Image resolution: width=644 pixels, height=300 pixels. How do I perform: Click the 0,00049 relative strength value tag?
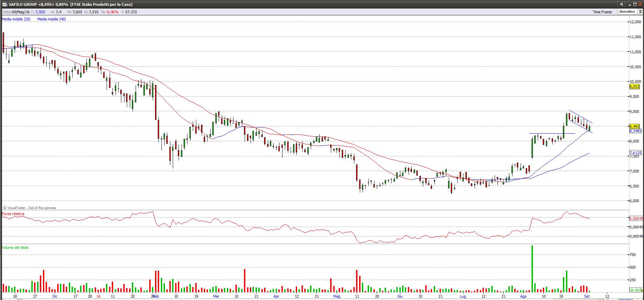click(x=637, y=219)
